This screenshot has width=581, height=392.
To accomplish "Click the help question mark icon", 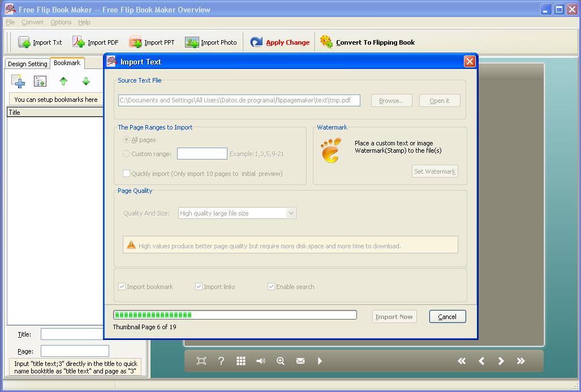I will point(221,361).
